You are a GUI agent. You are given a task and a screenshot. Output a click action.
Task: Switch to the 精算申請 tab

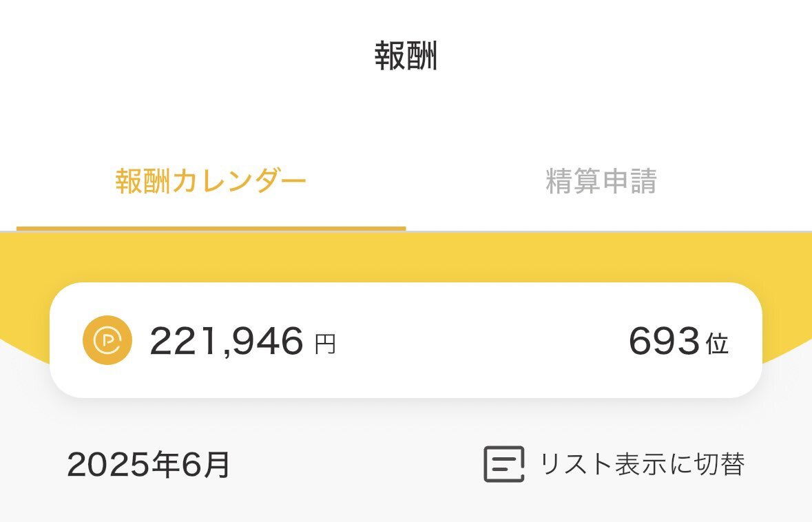click(x=601, y=180)
